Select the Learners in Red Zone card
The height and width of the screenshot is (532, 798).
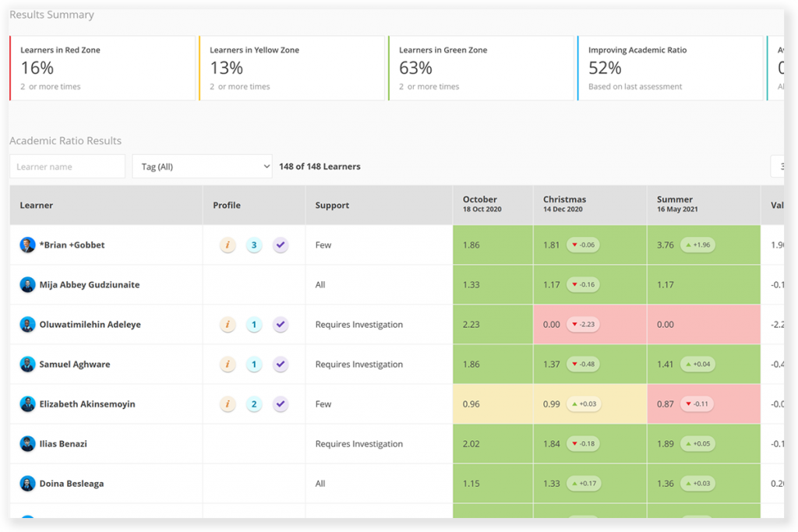pos(102,68)
